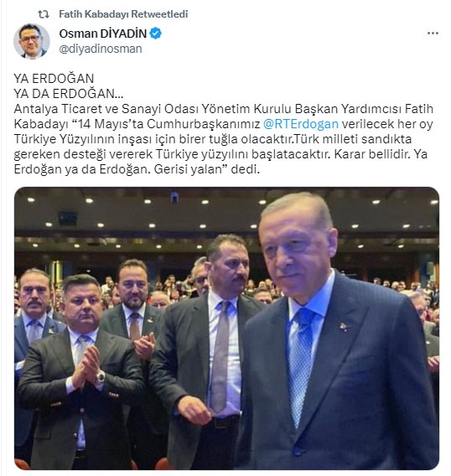Click the blue patterned tie in photo
The width and height of the screenshot is (451, 476).
pos(300,365)
